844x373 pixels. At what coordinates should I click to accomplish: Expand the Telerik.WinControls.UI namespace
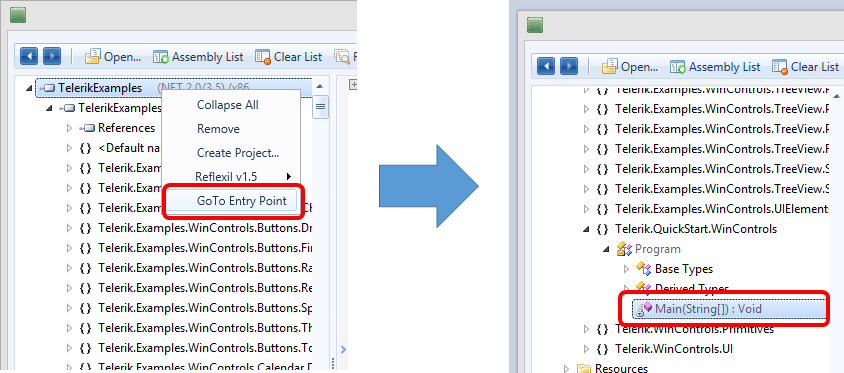586,349
